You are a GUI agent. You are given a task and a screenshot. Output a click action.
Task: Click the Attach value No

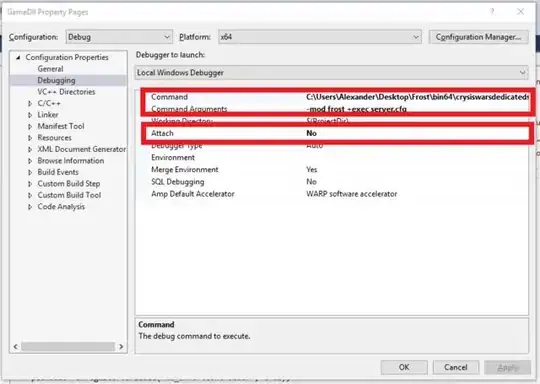coord(311,133)
